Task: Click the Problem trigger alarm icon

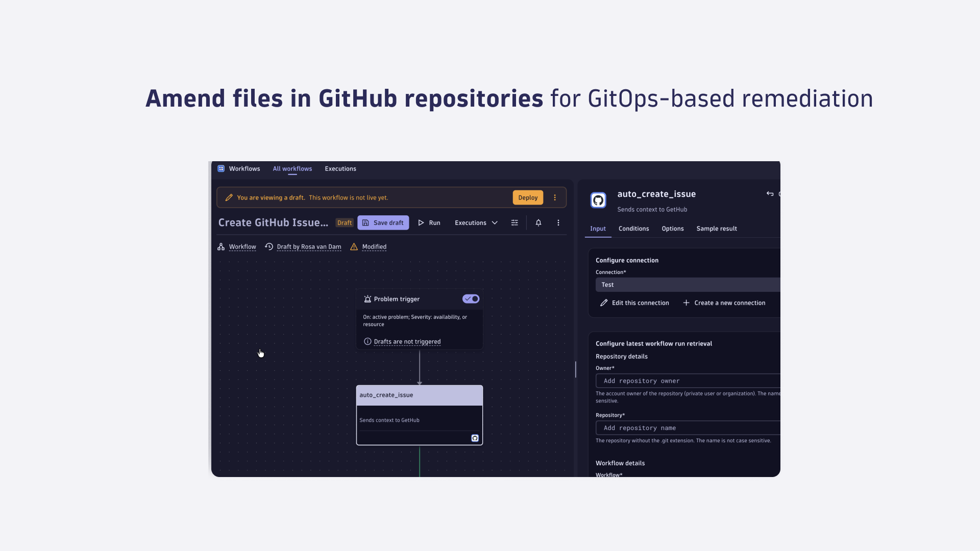Action: click(367, 299)
